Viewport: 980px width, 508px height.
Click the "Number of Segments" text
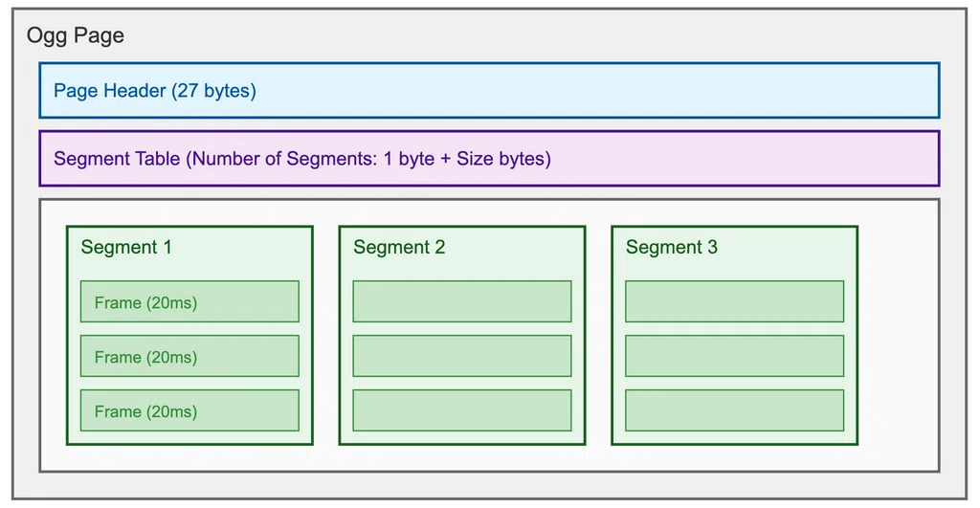point(280,159)
